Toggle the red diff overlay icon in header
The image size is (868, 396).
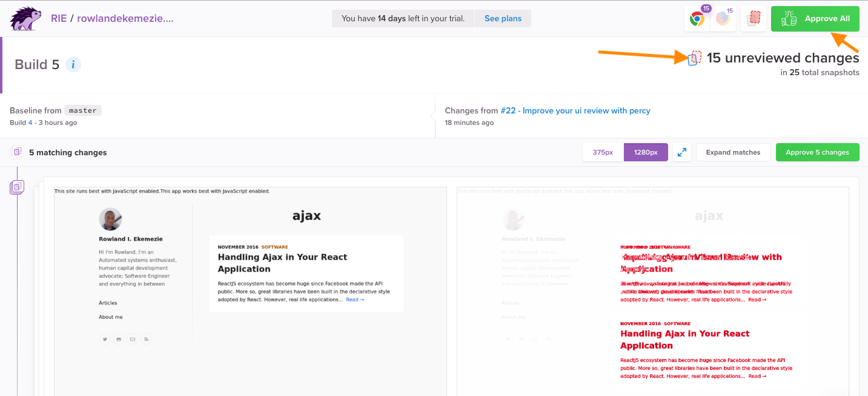click(x=754, y=19)
